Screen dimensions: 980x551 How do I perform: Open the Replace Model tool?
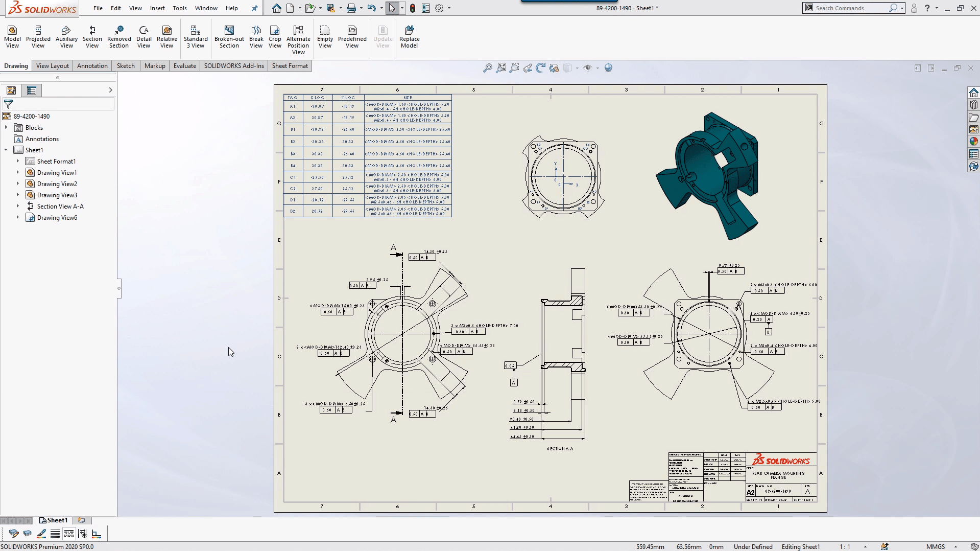tap(409, 36)
